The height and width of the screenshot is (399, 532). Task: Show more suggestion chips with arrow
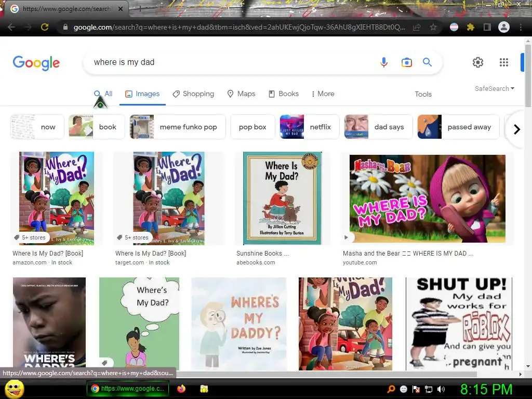click(x=517, y=129)
